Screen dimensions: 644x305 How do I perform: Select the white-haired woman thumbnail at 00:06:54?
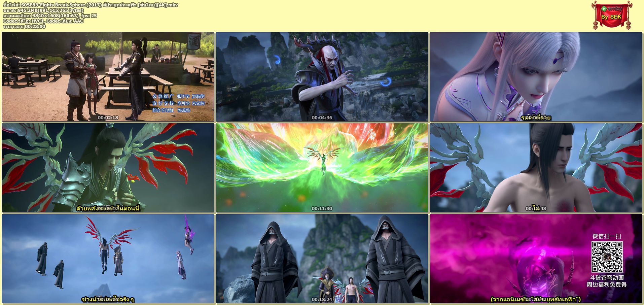[536, 77]
